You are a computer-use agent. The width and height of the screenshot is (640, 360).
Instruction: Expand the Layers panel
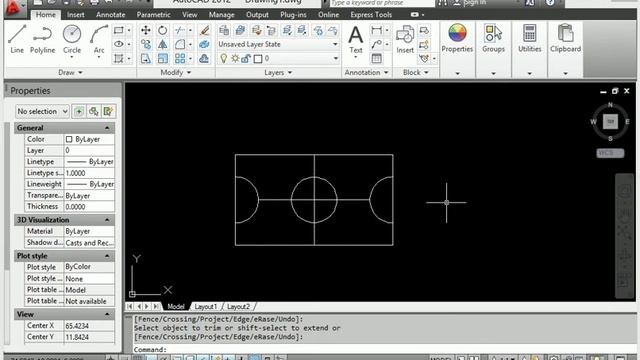[x=278, y=72]
